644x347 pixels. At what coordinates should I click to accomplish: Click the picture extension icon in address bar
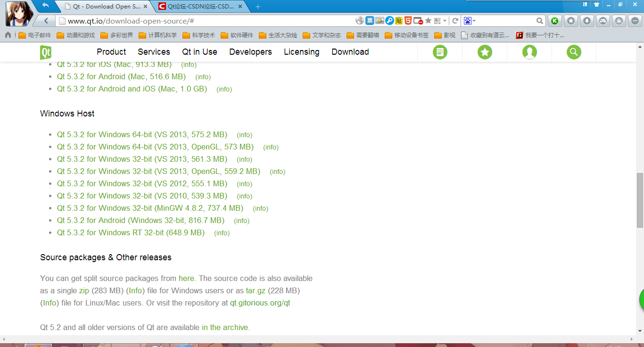(x=380, y=20)
